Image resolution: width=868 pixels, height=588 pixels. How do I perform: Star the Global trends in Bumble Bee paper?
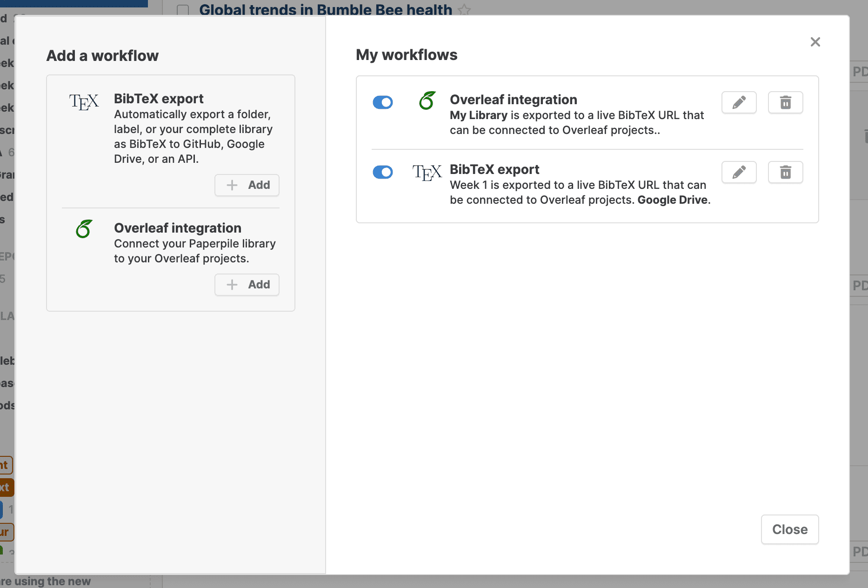[464, 9]
